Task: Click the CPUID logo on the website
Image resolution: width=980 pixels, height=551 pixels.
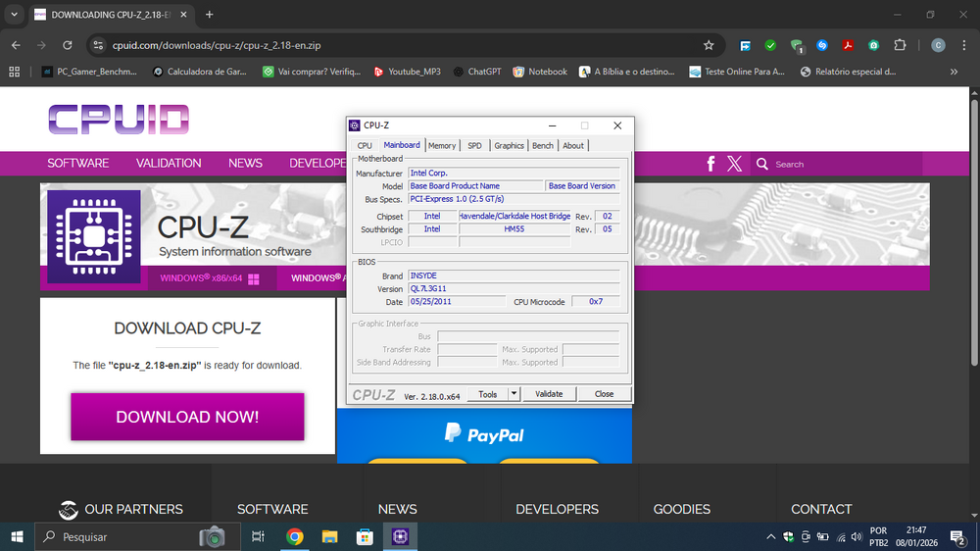Action: coord(118,119)
